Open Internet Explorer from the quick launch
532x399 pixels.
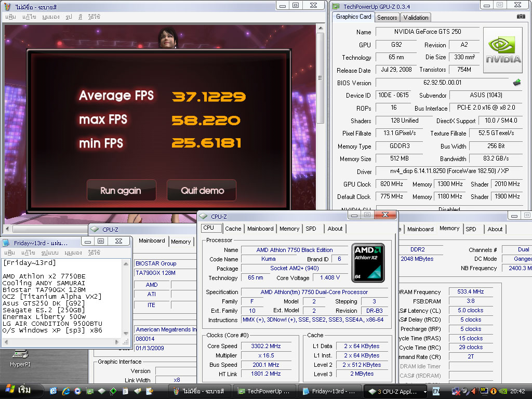coord(65,391)
